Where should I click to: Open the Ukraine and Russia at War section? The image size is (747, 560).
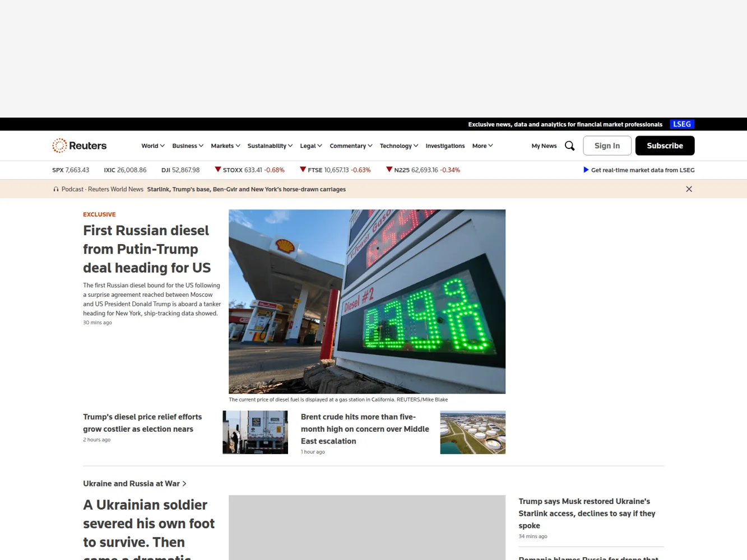(x=134, y=483)
